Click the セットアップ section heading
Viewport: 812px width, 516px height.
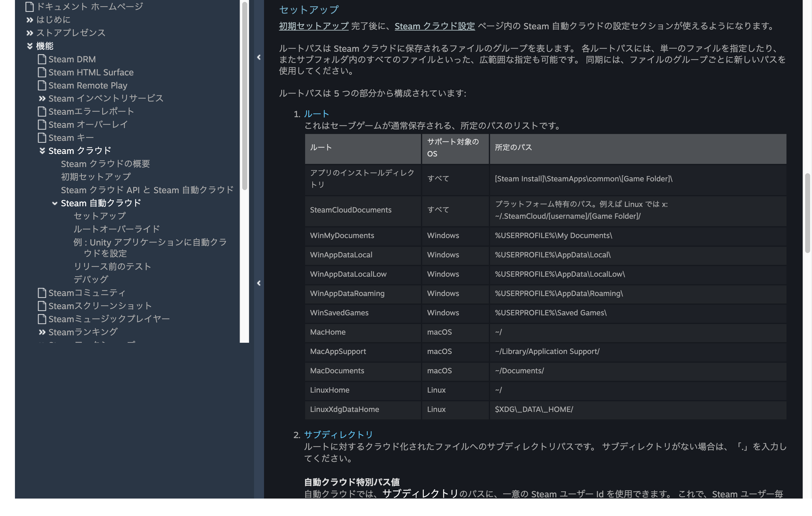point(309,10)
